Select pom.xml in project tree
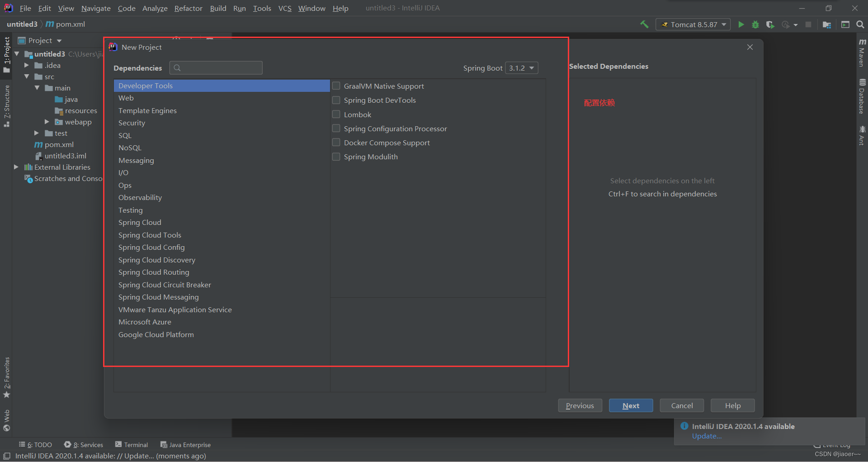The height and width of the screenshot is (462, 868). pyautogui.click(x=54, y=144)
